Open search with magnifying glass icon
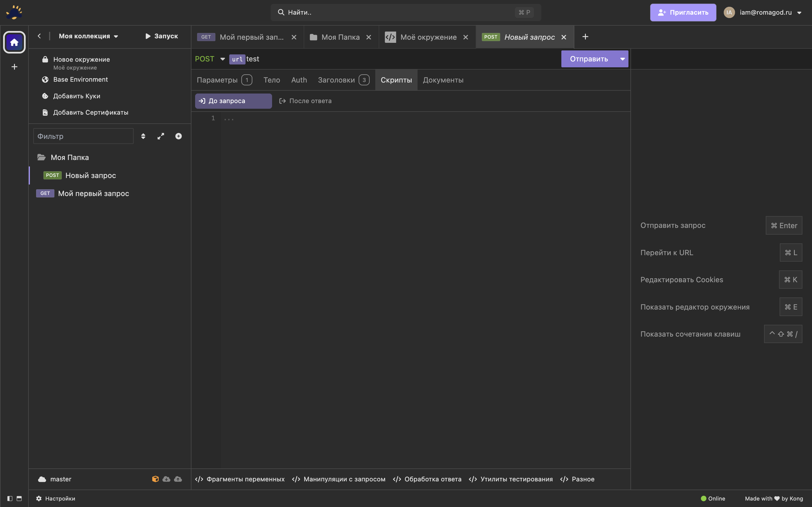Image resolution: width=812 pixels, height=507 pixels. (281, 12)
